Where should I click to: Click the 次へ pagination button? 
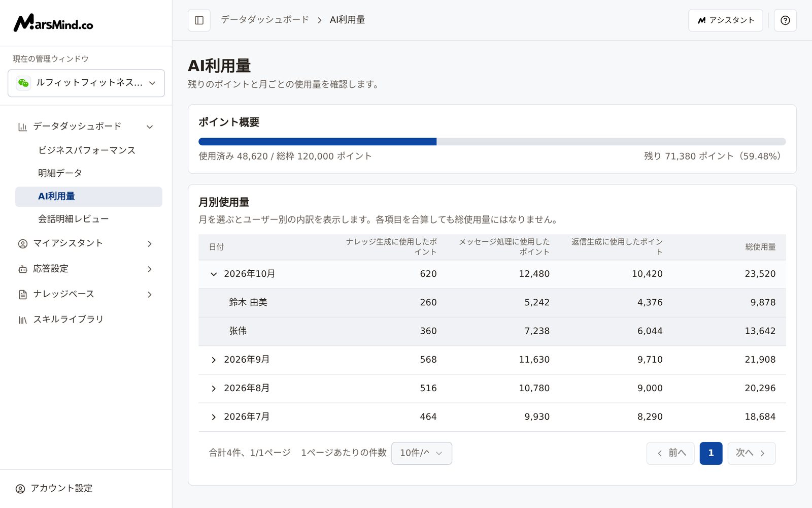752,453
